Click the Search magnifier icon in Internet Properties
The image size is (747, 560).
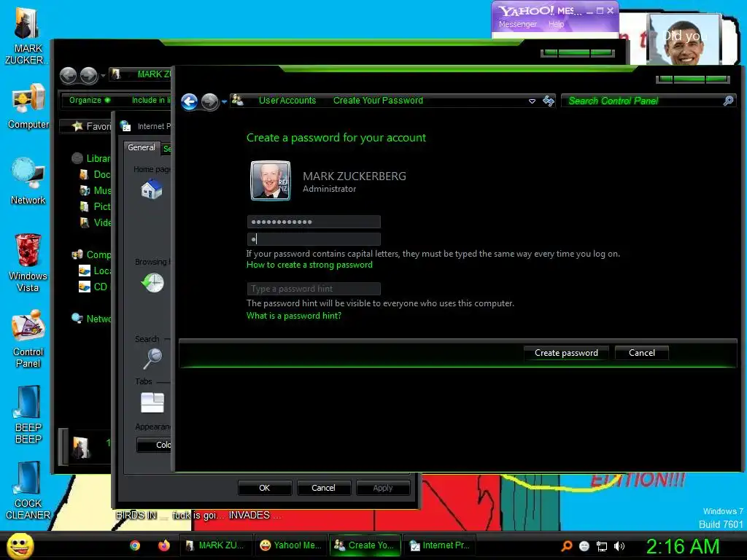pos(152,359)
